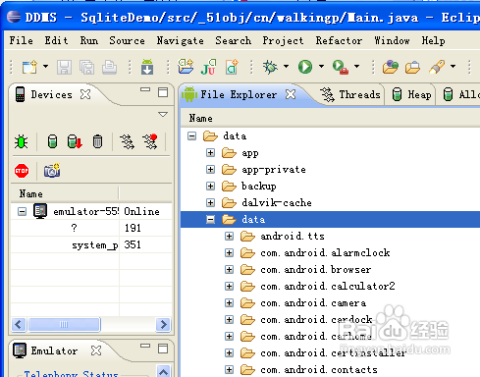
Task: Click the Update Threads icon in Devices
Action: coord(127,142)
